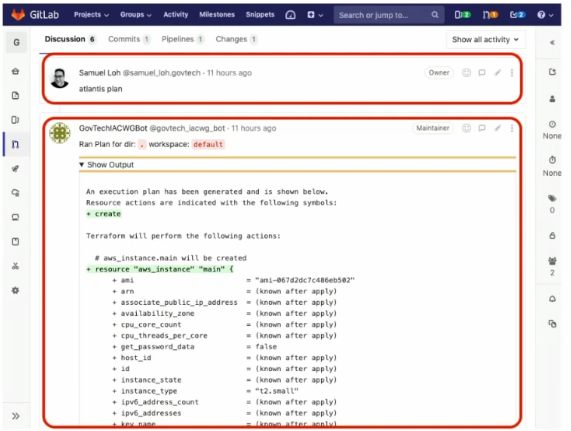Open time tracking stopwatch icon in right sidebar

tap(552, 160)
